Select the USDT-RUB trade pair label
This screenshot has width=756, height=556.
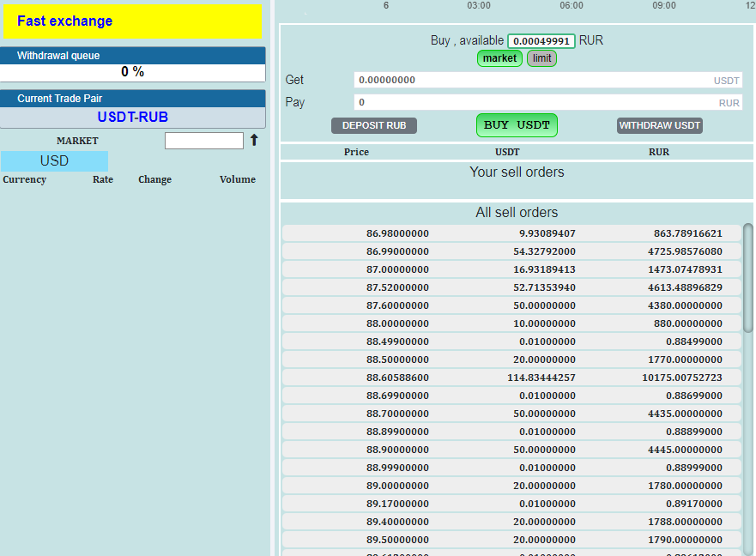coord(132,118)
